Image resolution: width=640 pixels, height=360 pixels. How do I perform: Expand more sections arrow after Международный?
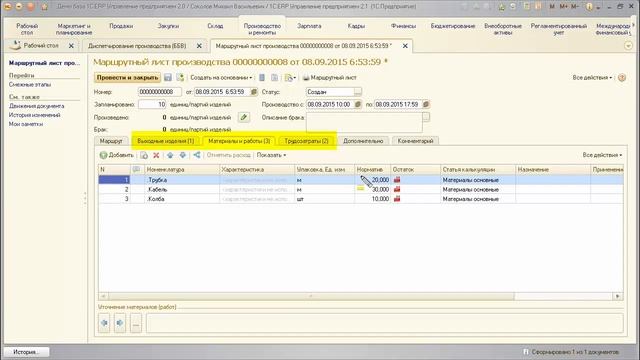633,26
